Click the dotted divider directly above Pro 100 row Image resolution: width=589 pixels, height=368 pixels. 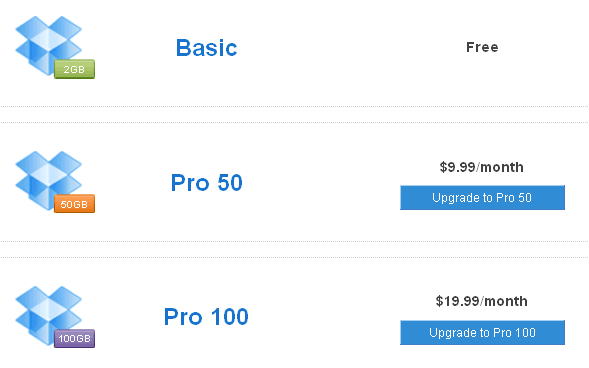pyautogui.click(x=294, y=258)
